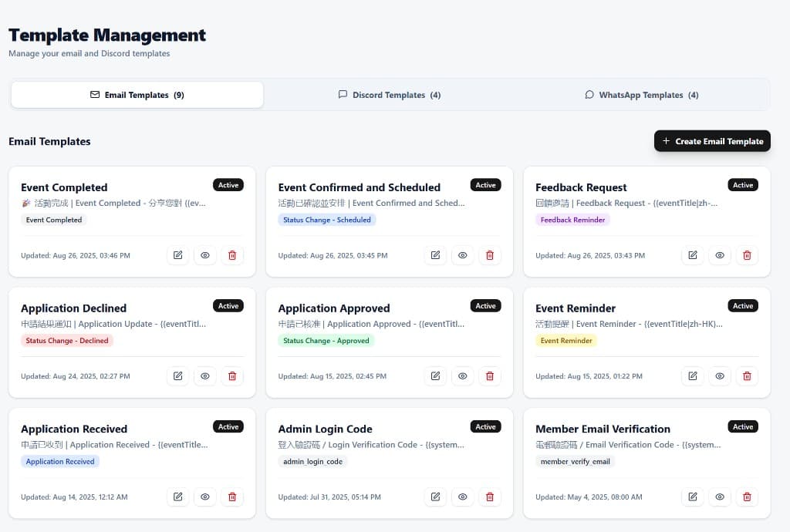Screen dimensions: 790x532
Task: Click Login Verification Code subject line
Action: click(371, 444)
